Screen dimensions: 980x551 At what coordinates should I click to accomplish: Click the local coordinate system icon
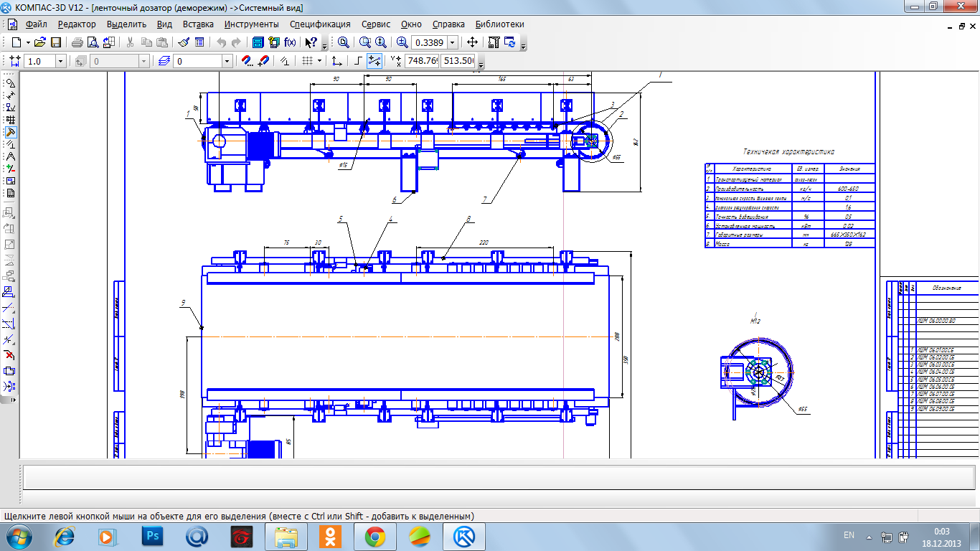[336, 61]
